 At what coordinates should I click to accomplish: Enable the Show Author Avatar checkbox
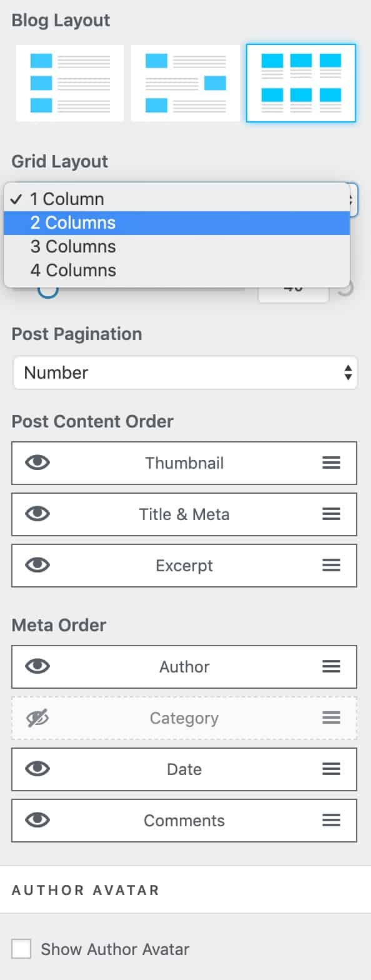pos(21,948)
